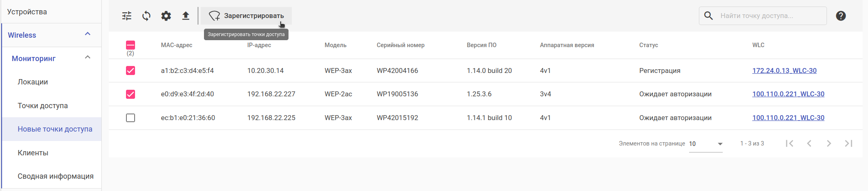Uncheck the row with MAC e0:d9:e3:4f:2d:40
868x191 pixels.
[131, 94]
